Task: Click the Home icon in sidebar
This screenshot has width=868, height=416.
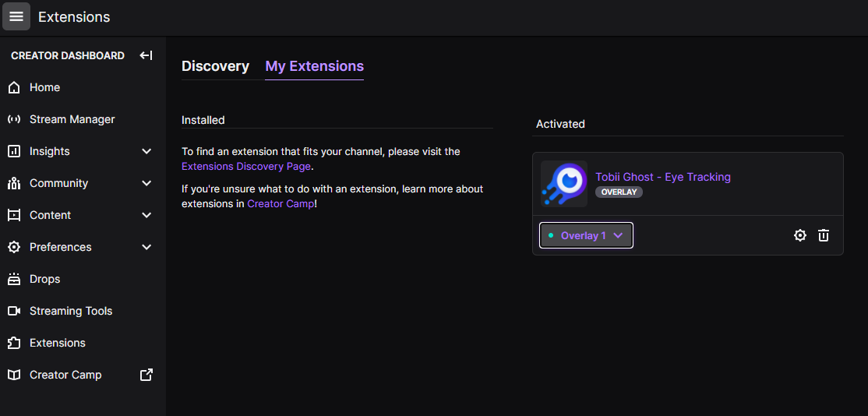Action: pyautogui.click(x=14, y=87)
